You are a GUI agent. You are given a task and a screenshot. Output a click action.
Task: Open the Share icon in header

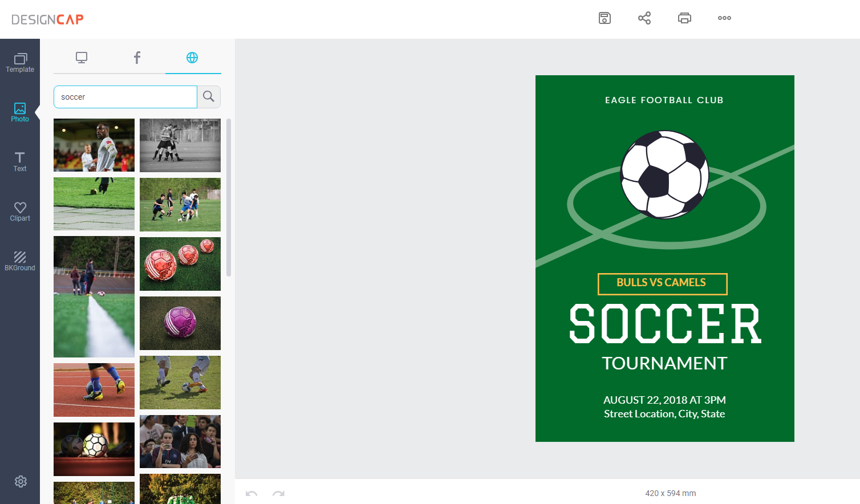(644, 18)
